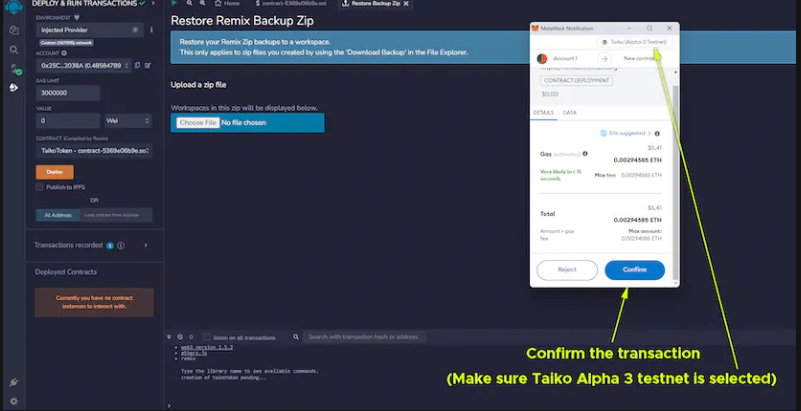This screenshot has width=801, height=411.
Task: Click the CONTRACT DEPLOYMENT label in MetaMask
Action: (x=577, y=81)
